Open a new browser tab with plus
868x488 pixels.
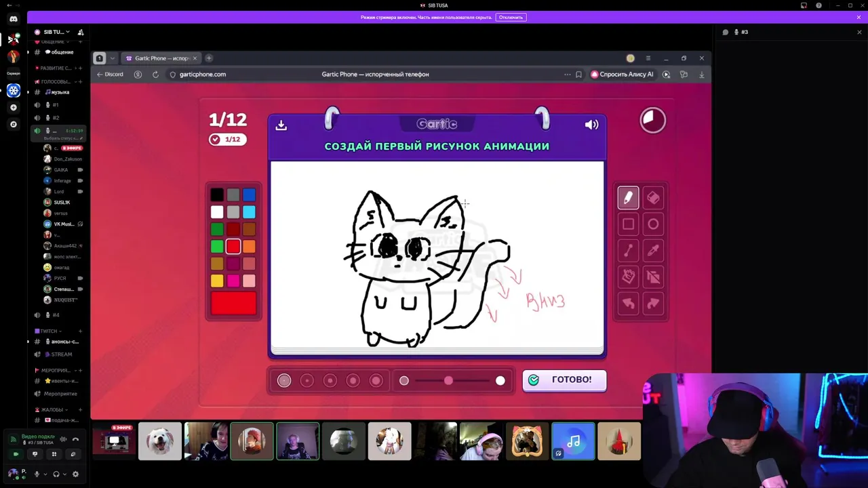tap(209, 58)
